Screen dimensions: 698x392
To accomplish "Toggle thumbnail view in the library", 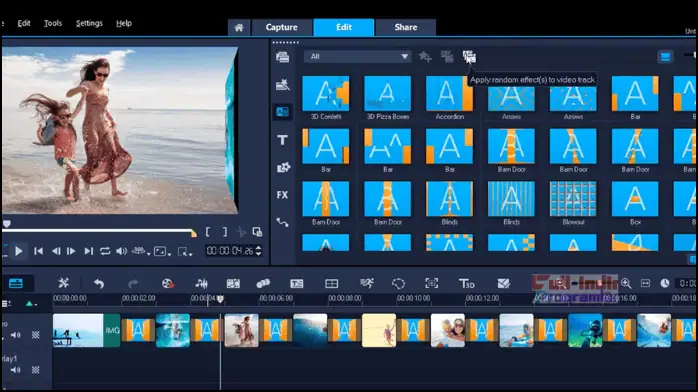I will point(665,57).
